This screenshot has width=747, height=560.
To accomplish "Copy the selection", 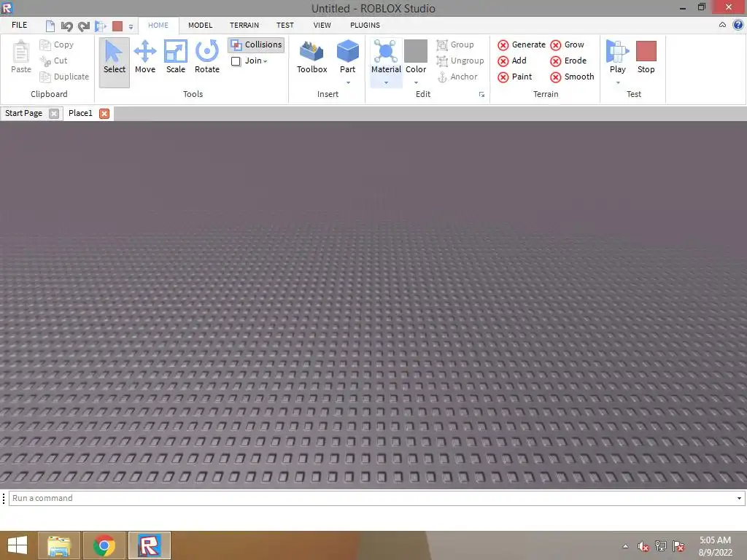I will click(x=57, y=44).
